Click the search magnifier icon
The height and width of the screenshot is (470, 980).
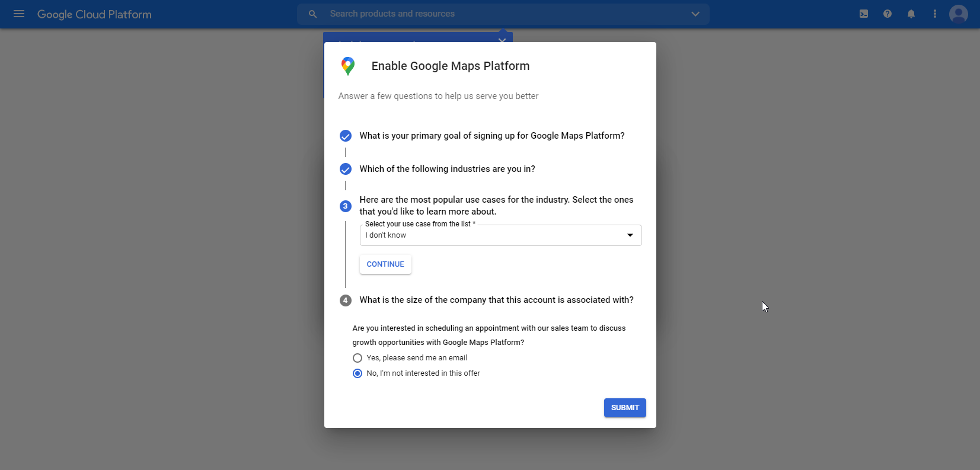(312, 14)
